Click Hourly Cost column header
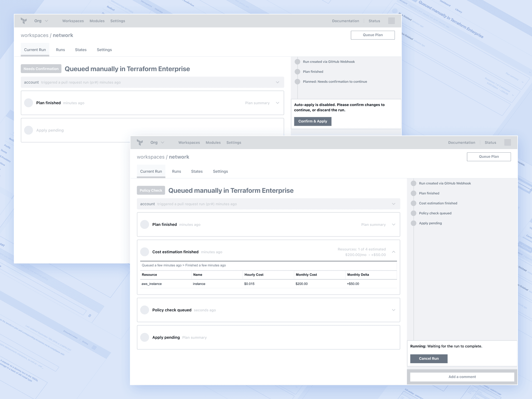The height and width of the screenshot is (399, 532). tap(254, 275)
